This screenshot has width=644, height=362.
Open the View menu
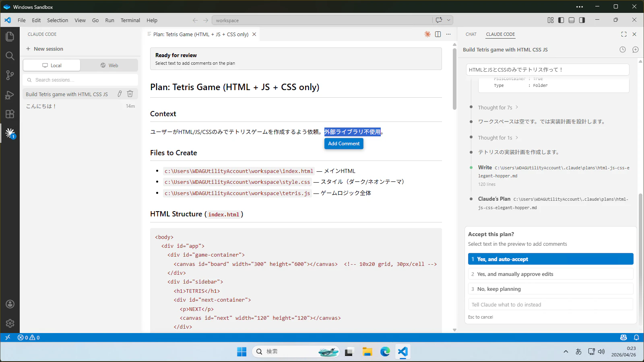[80, 20]
